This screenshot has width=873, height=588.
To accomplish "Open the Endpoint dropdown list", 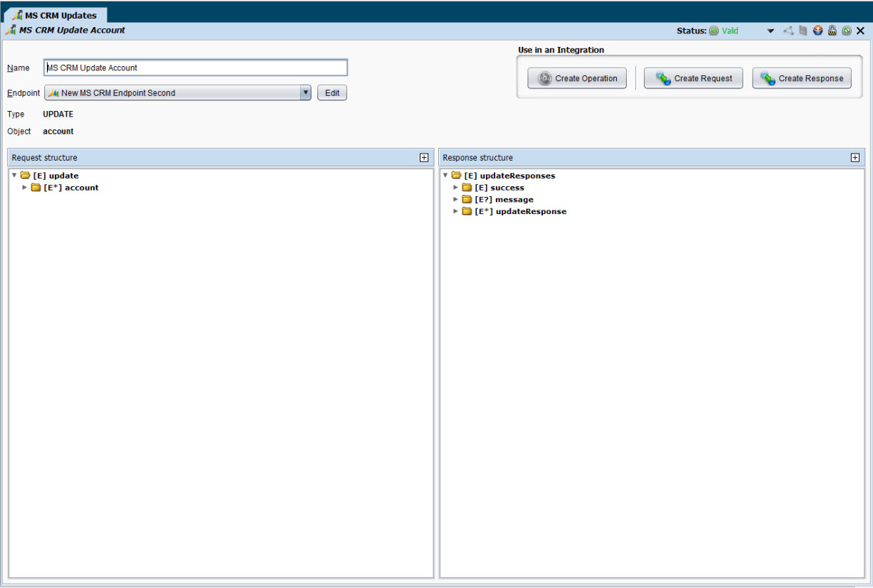I will [x=305, y=92].
